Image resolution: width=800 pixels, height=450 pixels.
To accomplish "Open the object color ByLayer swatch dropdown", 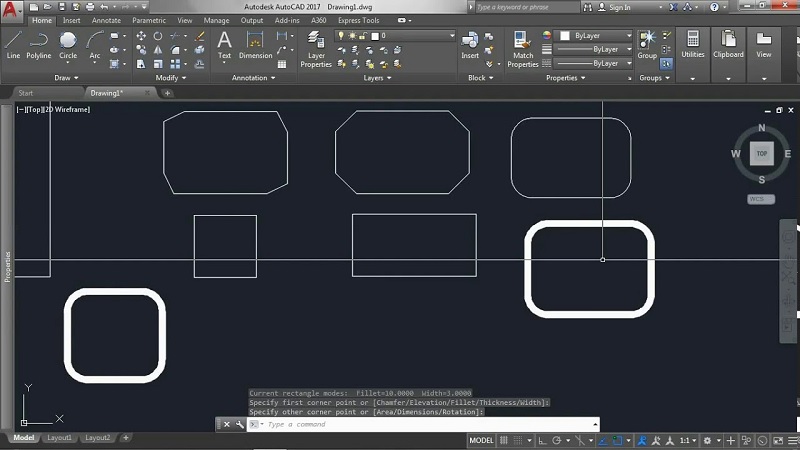I will click(594, 36).
